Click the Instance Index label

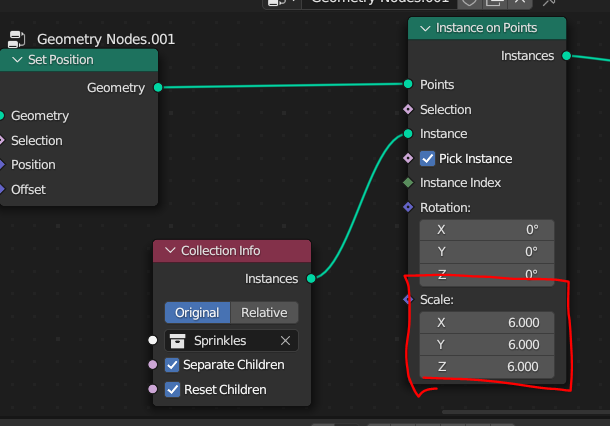(x=460, y=183)
